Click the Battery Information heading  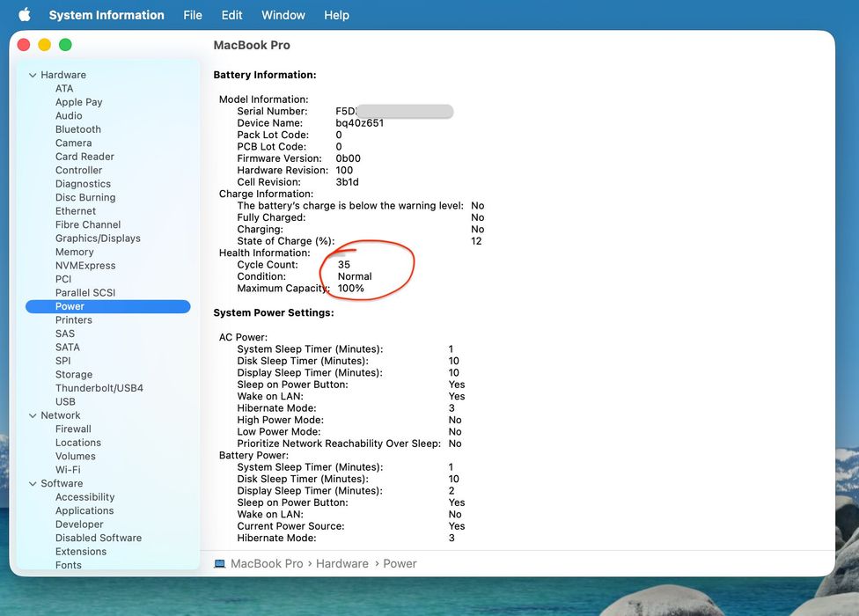click(265, 75)
